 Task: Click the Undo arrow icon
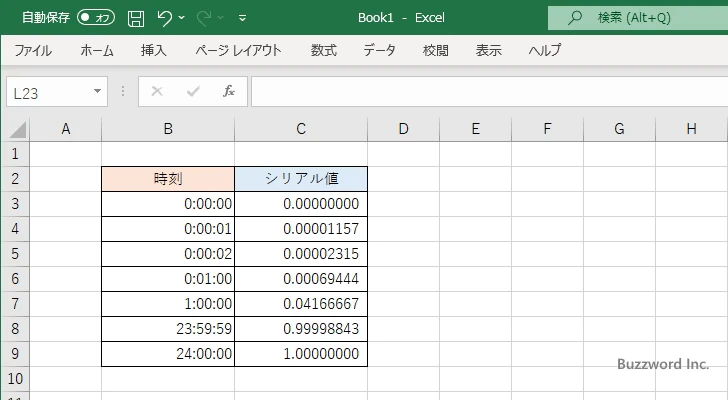point(165,18)
